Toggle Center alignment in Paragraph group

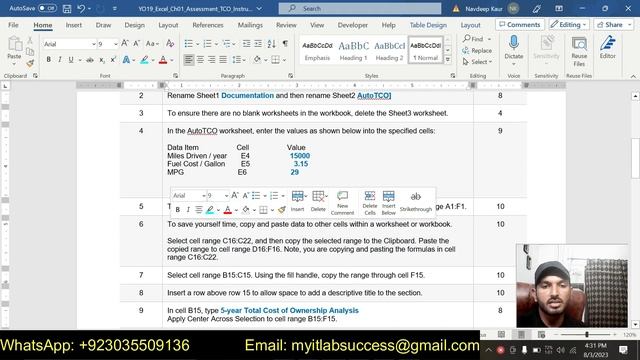[x=200, y=60]
